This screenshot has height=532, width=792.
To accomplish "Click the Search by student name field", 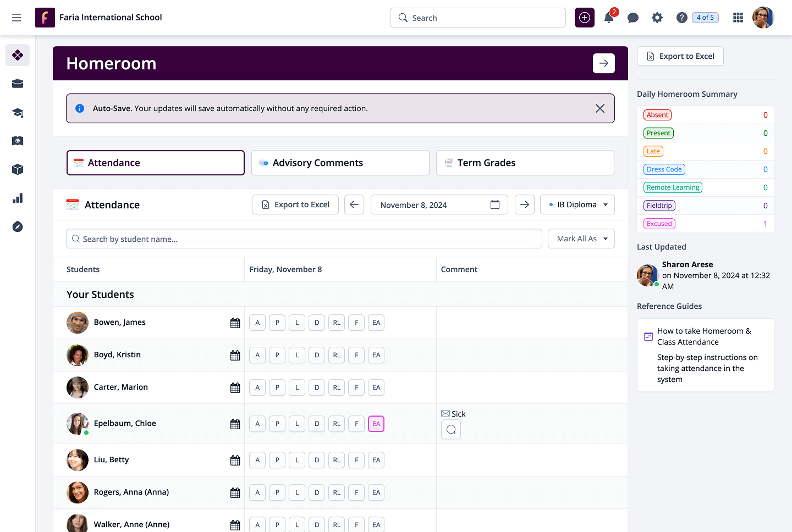I will pyautogui.click(x=304, y=239).
